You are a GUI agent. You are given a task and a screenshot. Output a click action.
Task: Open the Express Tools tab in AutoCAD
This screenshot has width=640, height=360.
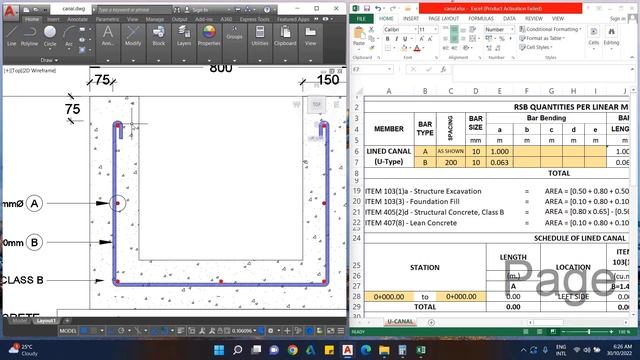point(254,19)
